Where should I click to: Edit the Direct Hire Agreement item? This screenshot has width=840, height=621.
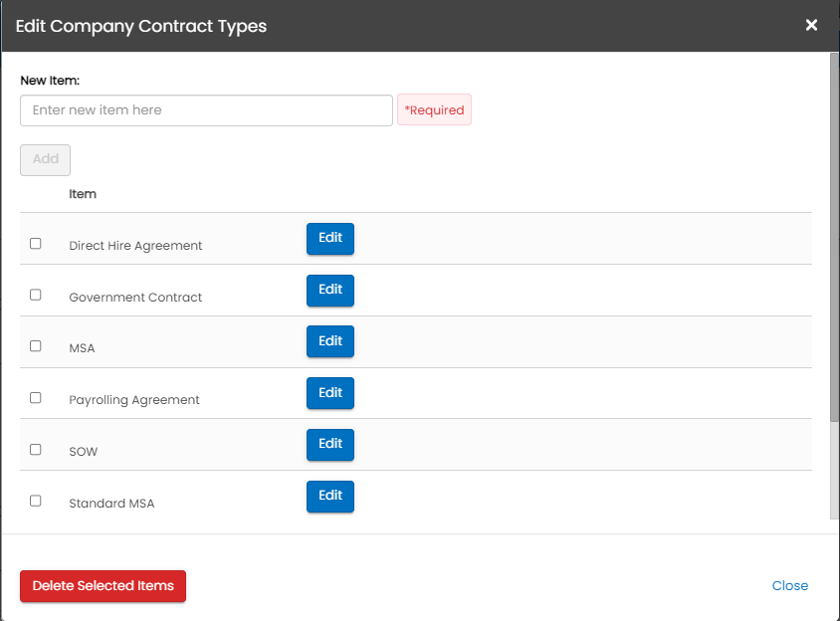(330, 239)
